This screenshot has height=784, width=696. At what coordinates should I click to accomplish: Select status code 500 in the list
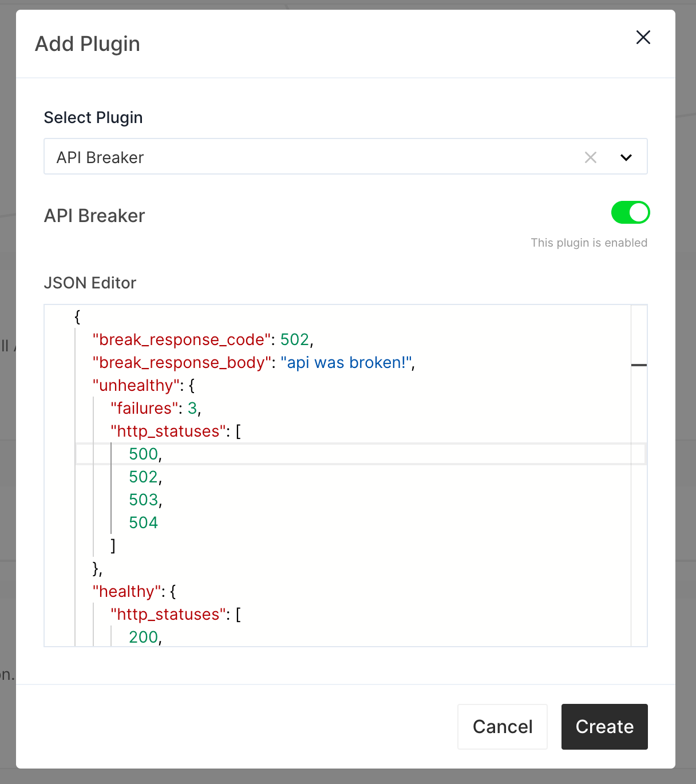pyautogui.click(x=143, y=453)
